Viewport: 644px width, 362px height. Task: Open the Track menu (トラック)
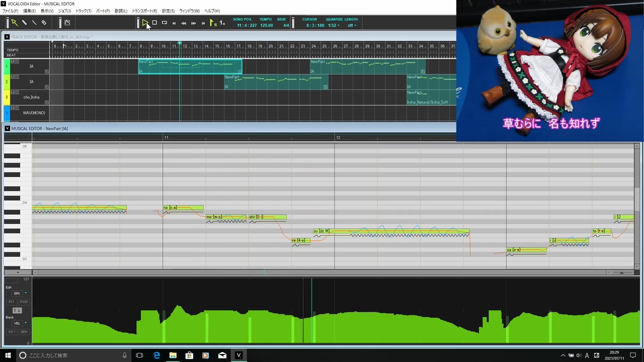84,11
